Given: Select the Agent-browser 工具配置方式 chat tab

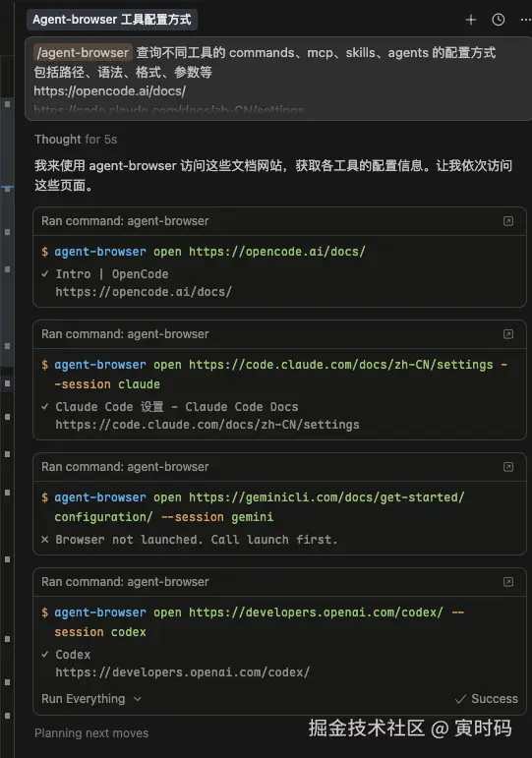Looking at the screenshot, I should pyautogui.click(x=112, y=20).
